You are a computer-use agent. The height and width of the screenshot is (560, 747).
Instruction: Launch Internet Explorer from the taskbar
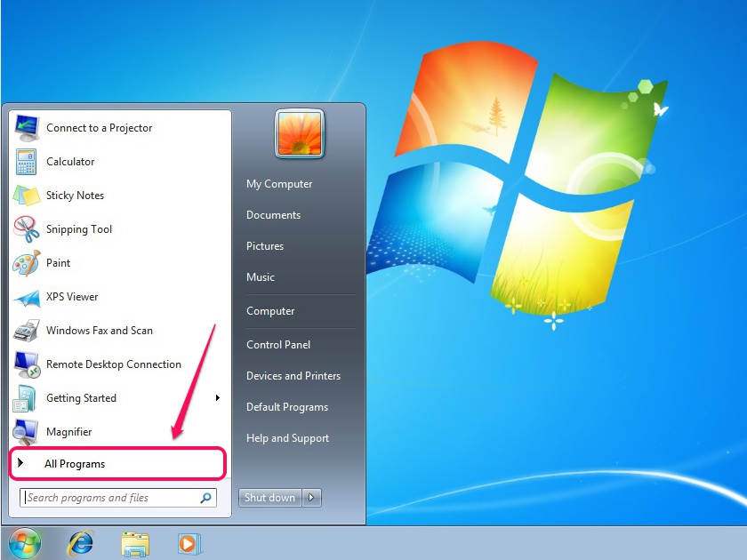pyautogui.click(x=80, y=543)
